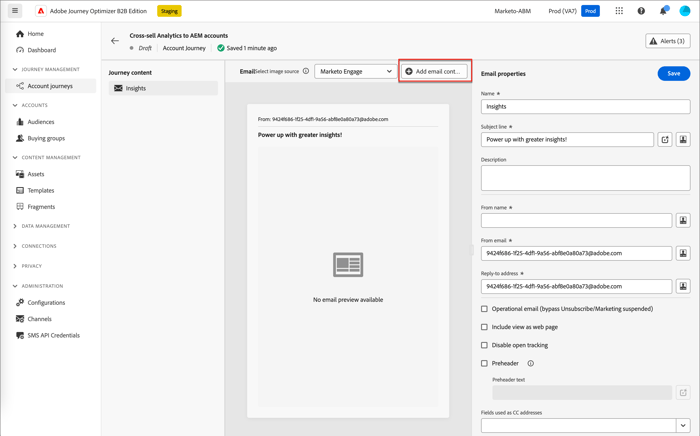Click the From name input field
The image size is (700, 436).
pos(576,220)
